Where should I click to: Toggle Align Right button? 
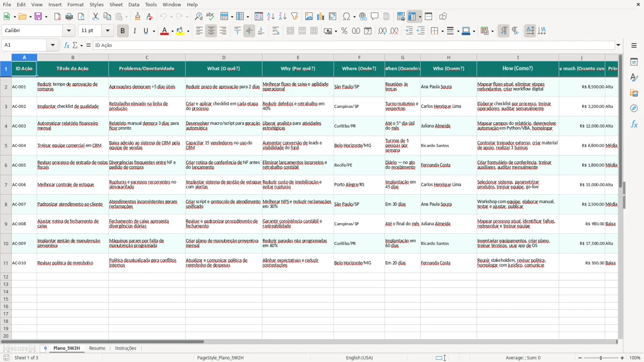(x=223, y=31)
